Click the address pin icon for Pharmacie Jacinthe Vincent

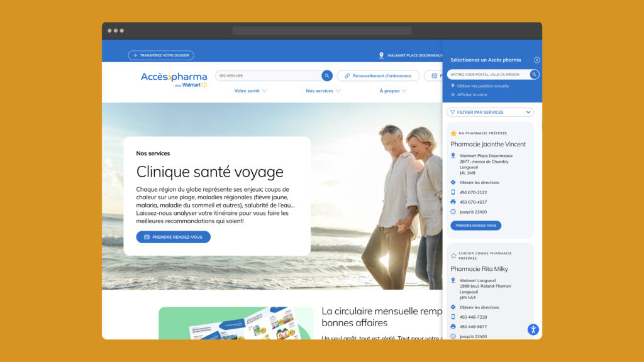click(453, 156)
